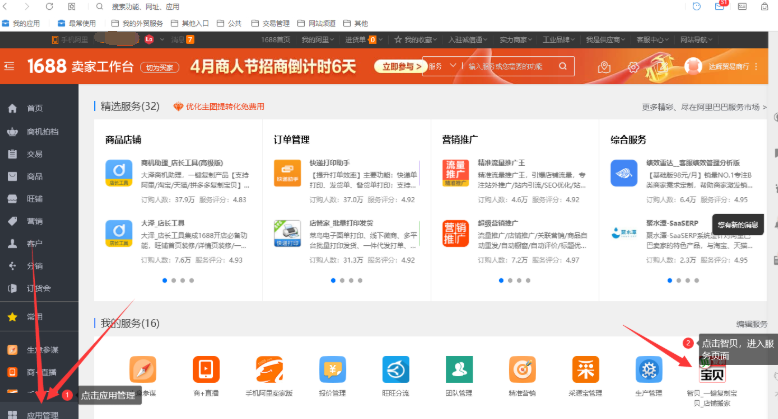778x419 pixels.
Task: Launch the 团队管理 service icon
Action: click(459, 369)
